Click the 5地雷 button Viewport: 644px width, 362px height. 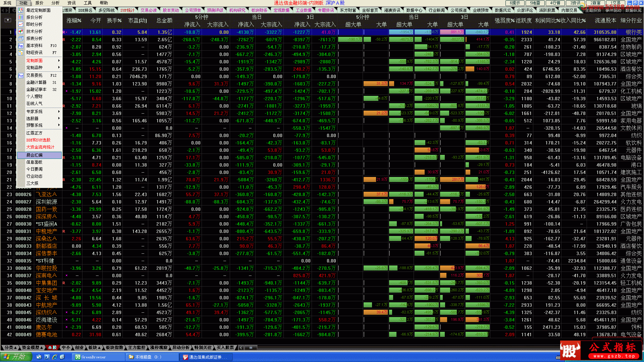click(x=535, y=3)
